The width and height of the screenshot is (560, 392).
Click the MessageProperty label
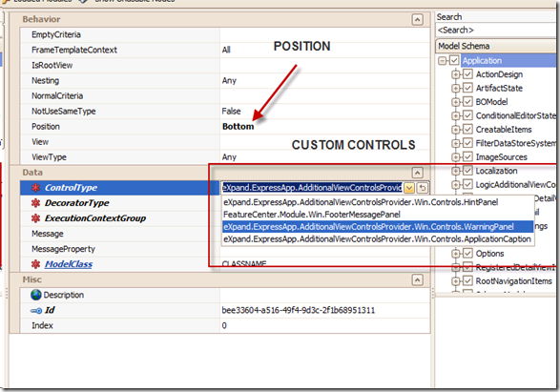tap(63, 249)
